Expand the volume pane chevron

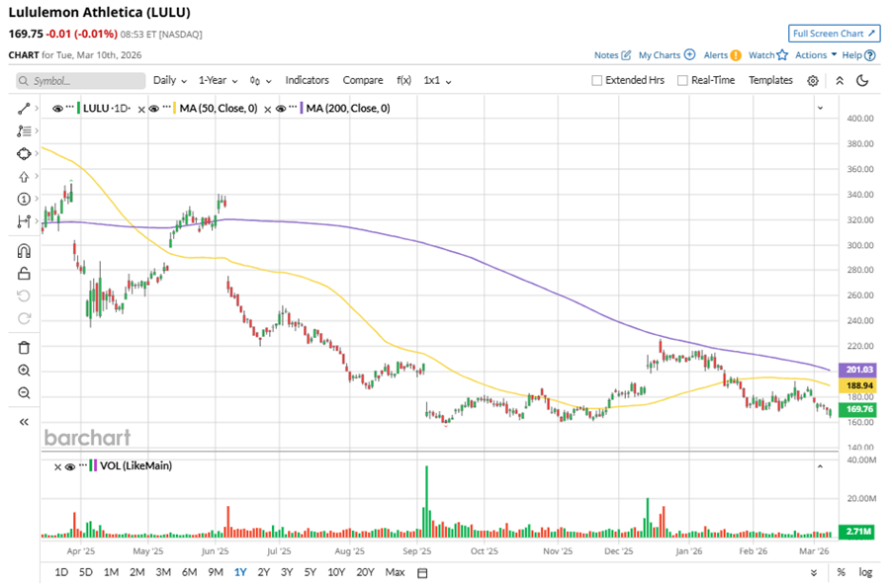[x=820, y=466]
